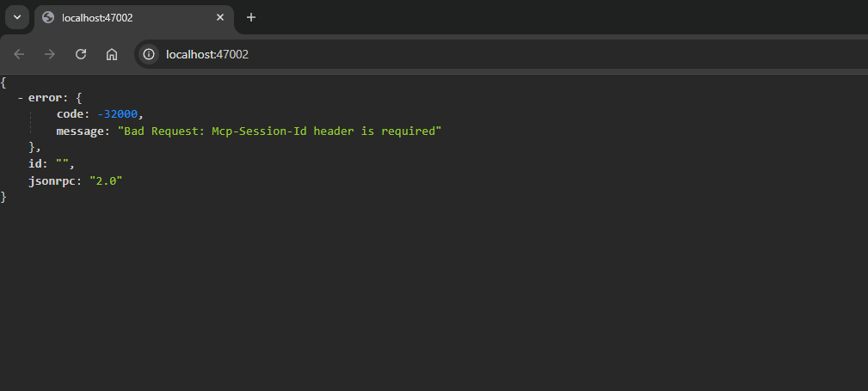Select the -32000 code value

(x=117, y=114)
